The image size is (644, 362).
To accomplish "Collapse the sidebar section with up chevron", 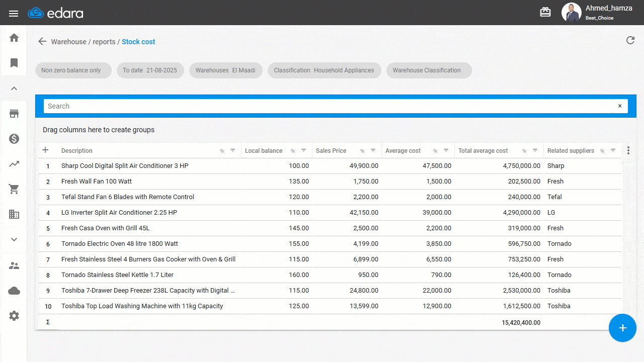I will click(x=14, y=88).
